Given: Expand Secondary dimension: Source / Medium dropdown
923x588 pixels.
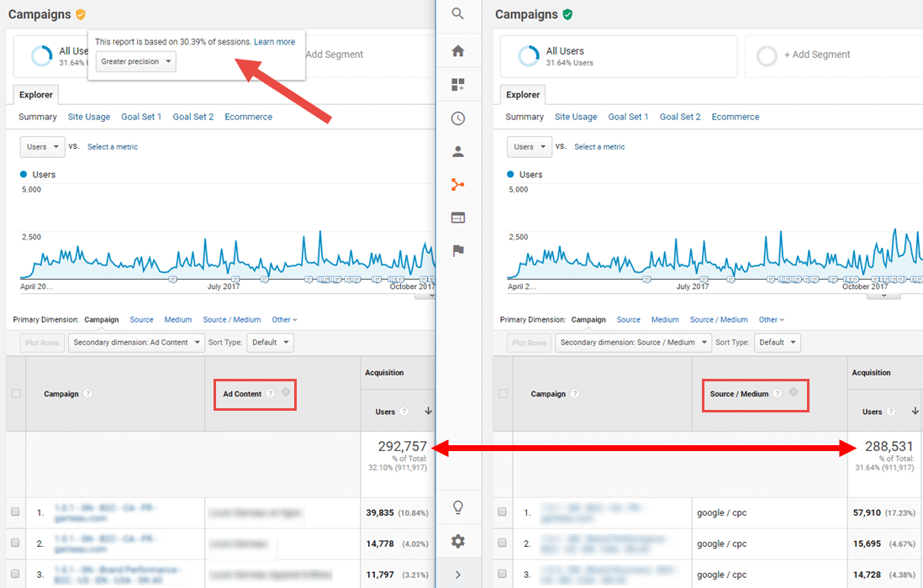Looking at the screenshot, I should pos(633,343).
